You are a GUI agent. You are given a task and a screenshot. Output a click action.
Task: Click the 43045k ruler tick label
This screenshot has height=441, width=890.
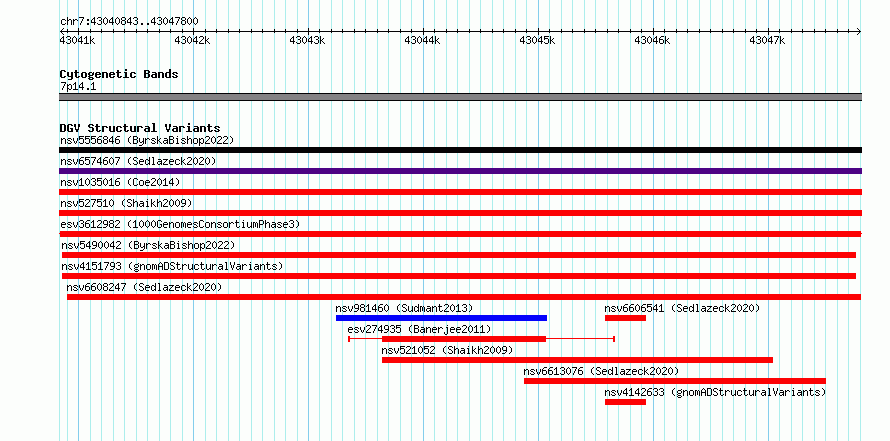[538, 40]
